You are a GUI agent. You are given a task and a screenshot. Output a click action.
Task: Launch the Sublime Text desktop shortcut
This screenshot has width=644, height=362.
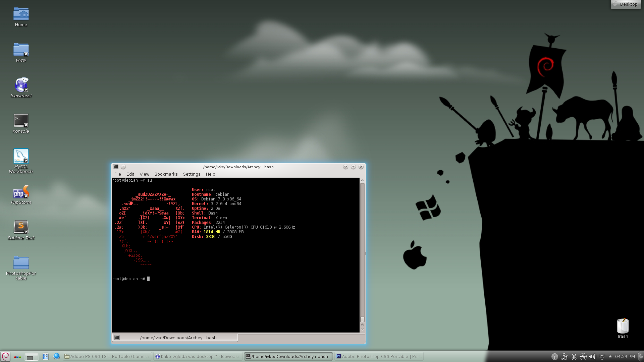coord(21,228)
